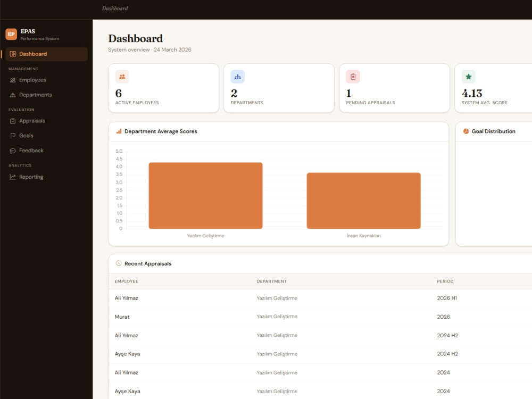Click the Yazılım Geliştirme chart axis label
The width and height of the screenshot is (532, 399).
tap(205, 236)
